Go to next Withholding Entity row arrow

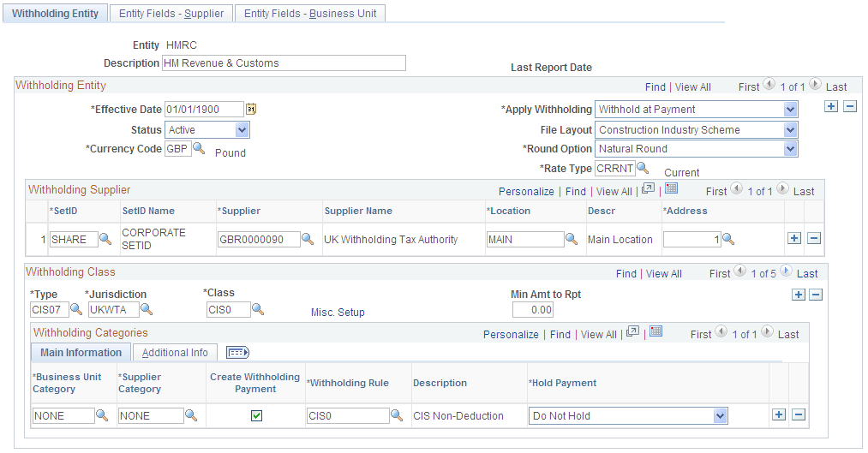815,85
